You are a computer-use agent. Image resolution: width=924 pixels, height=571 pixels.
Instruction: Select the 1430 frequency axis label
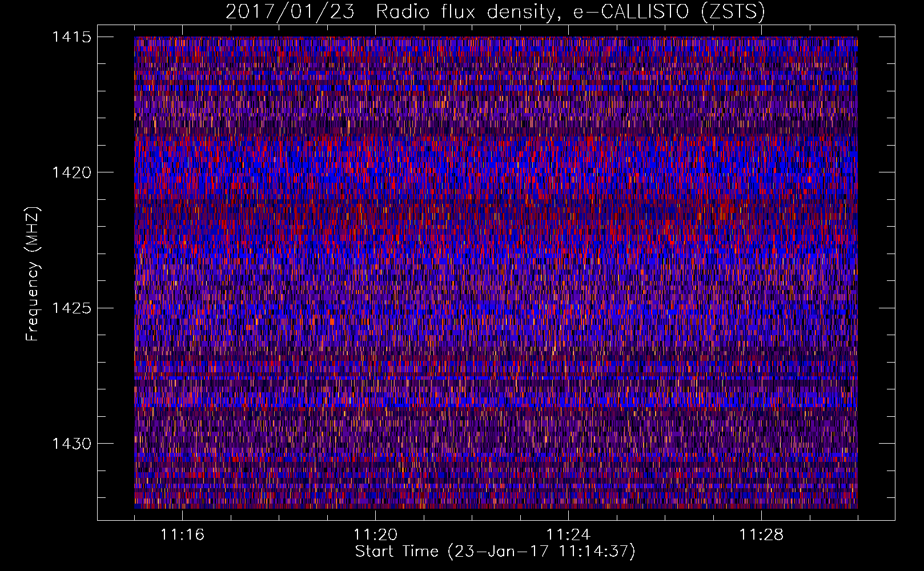(72, 444)
